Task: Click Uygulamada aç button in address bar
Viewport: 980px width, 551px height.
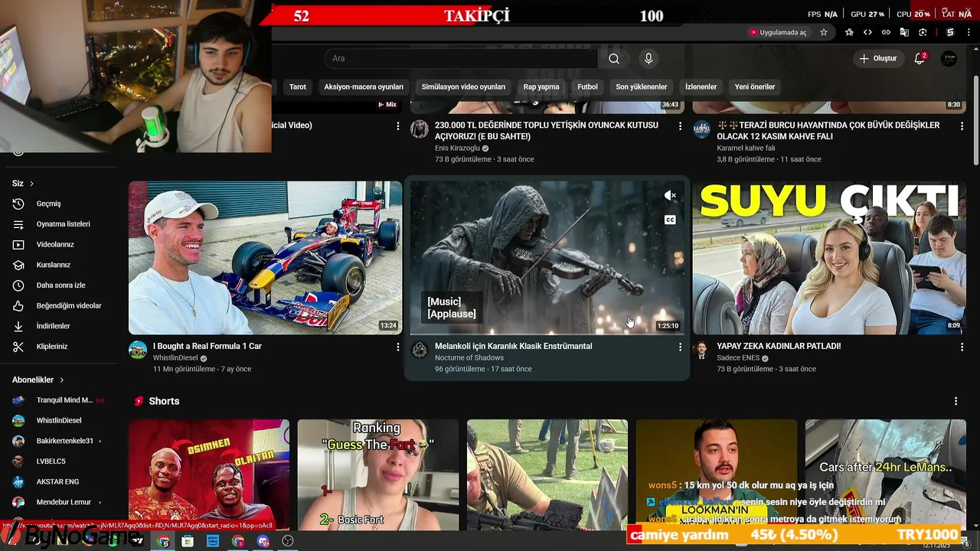Action: pos(778,32)
